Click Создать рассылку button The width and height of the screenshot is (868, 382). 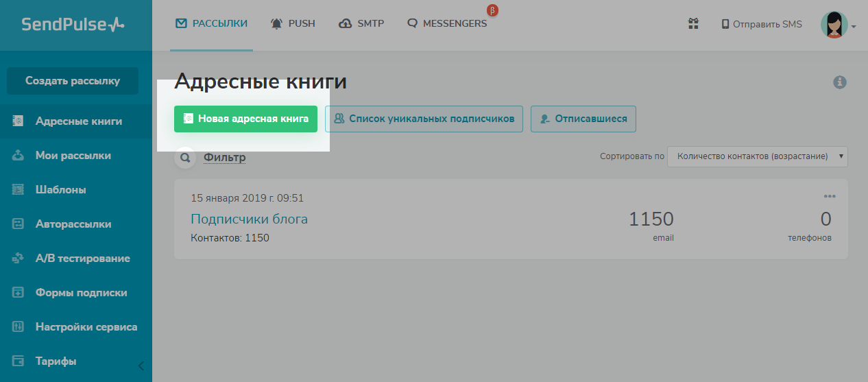pyautogui.click(x=73, y=81)
